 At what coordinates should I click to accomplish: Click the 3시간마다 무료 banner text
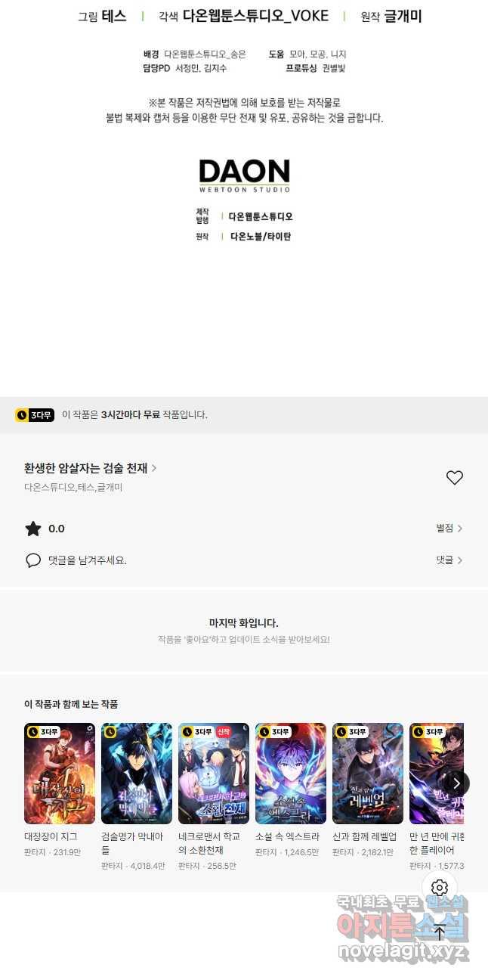pos(130,414)
